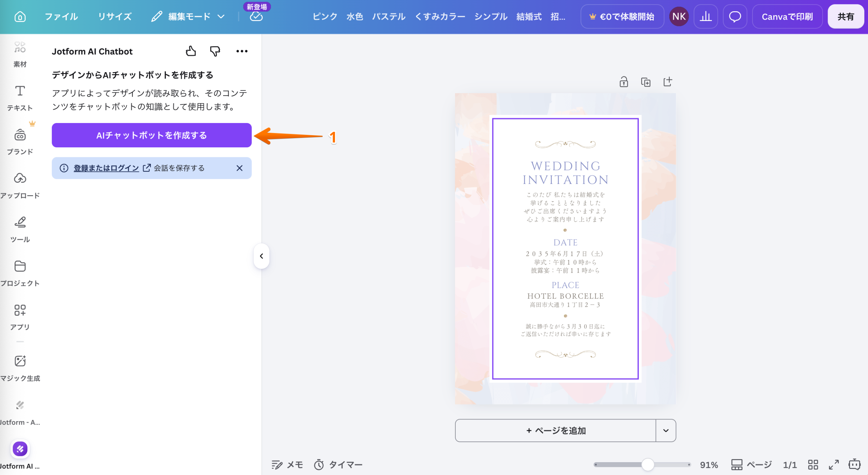The height and width of the screenshot is (475, 868).
Task: Click the €0で体験開始 button
Action: (622, 17)
